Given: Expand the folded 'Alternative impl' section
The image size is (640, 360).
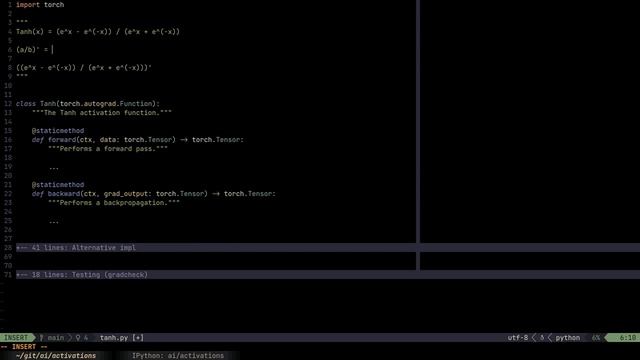Looking at the screenshot, I should point(328,248).
